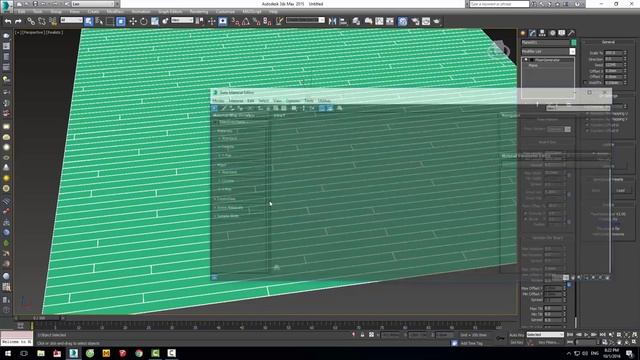Open Modes menu in Slate Material Editor
The image size is (640, 360).
pos(218,100)
